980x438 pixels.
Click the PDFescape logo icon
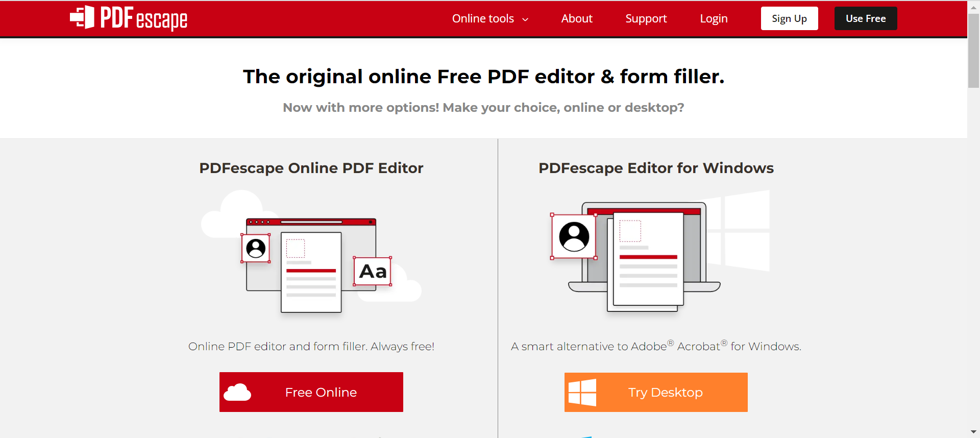click(x=82, y=17)
